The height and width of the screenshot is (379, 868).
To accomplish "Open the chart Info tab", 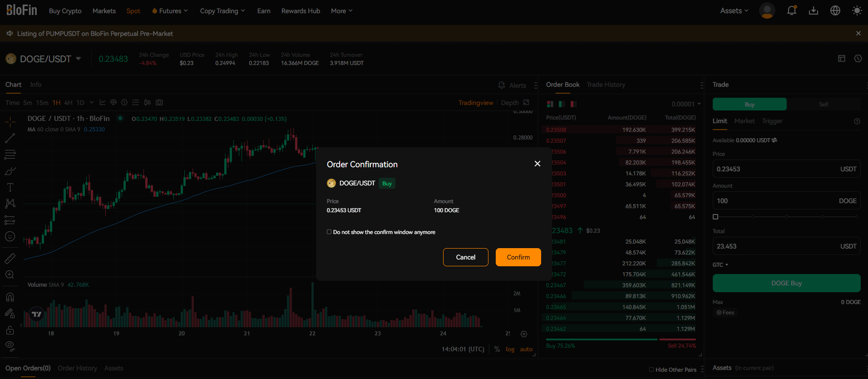I will pos(36,85).
